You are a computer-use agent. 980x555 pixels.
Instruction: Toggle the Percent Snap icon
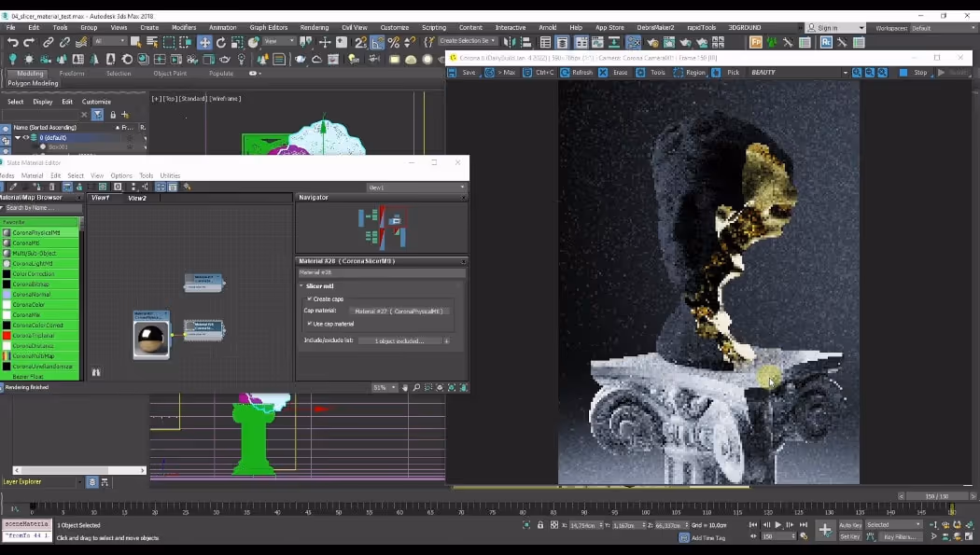click(x=394, y=43)
